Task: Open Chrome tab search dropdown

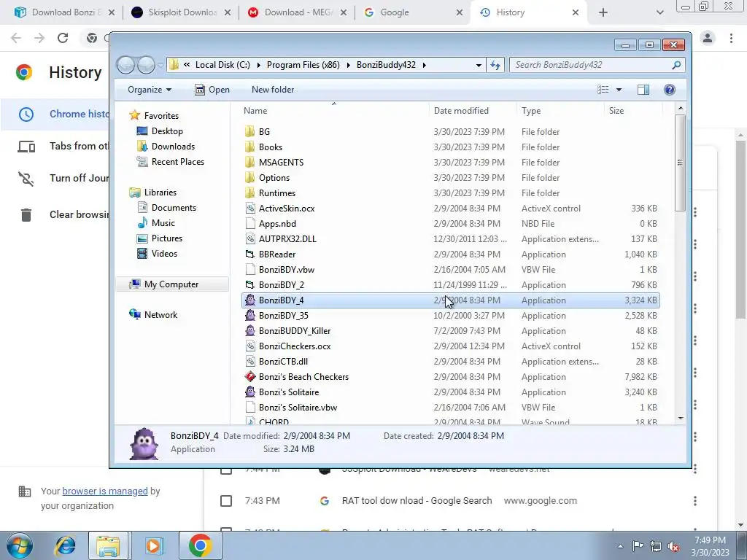Action: (659, 12)
